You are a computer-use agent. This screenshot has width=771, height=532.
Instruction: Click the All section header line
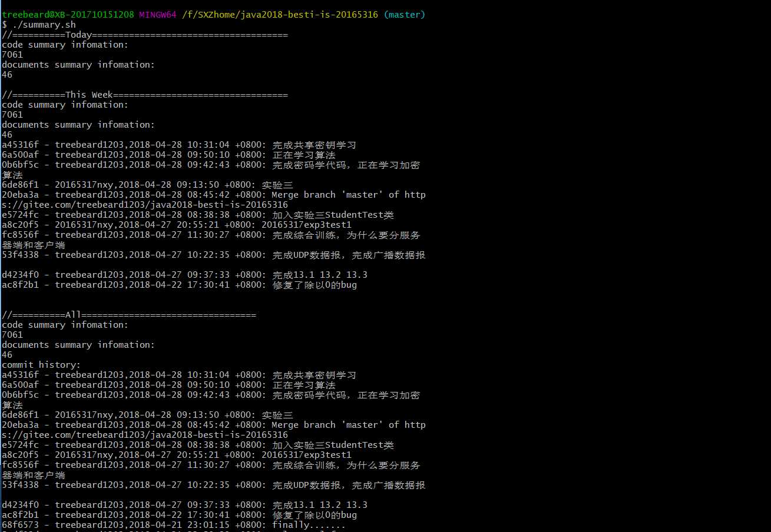point(129,315)
